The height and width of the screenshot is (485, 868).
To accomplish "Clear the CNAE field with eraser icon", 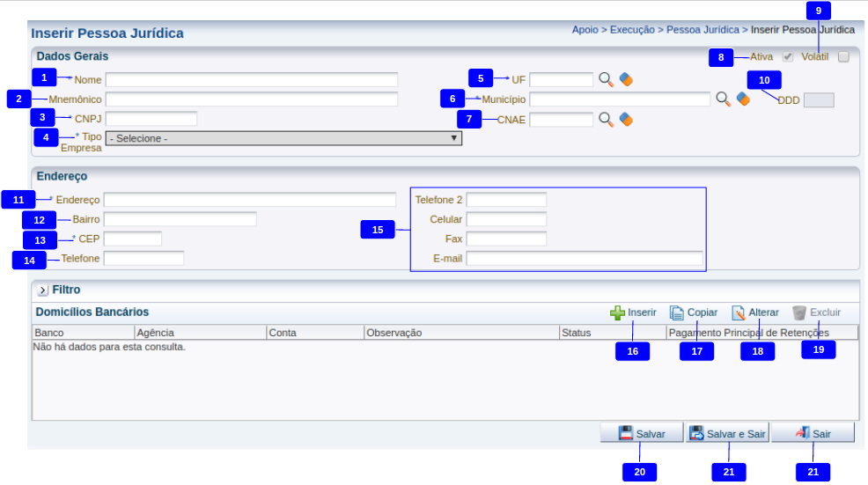I will 626,119.
